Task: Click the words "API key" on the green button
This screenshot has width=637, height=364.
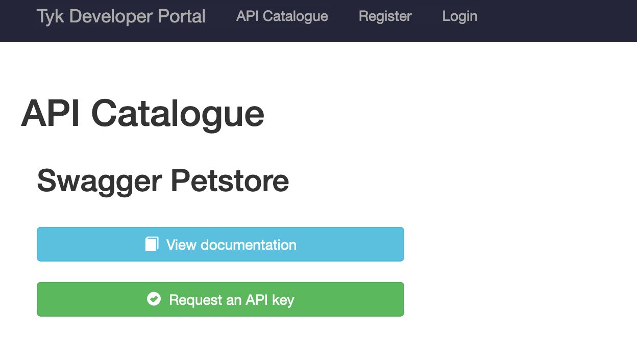Action: (269, 300)
